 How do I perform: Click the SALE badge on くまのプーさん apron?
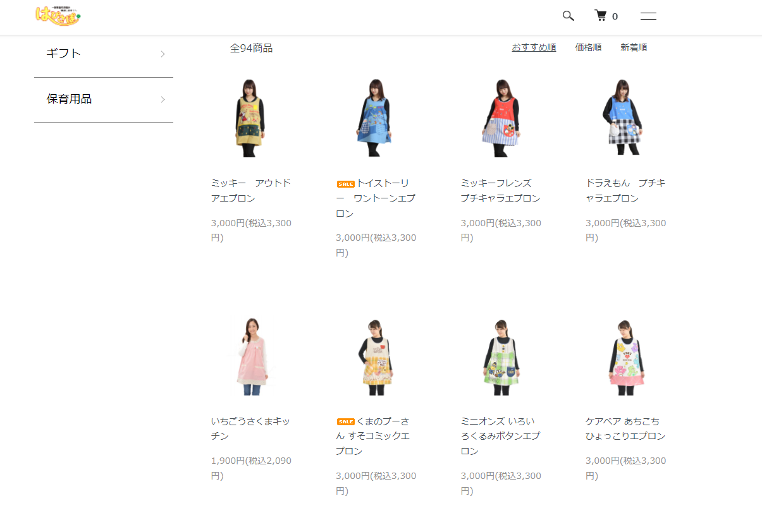pyautogui.click(x=346, y=421)
